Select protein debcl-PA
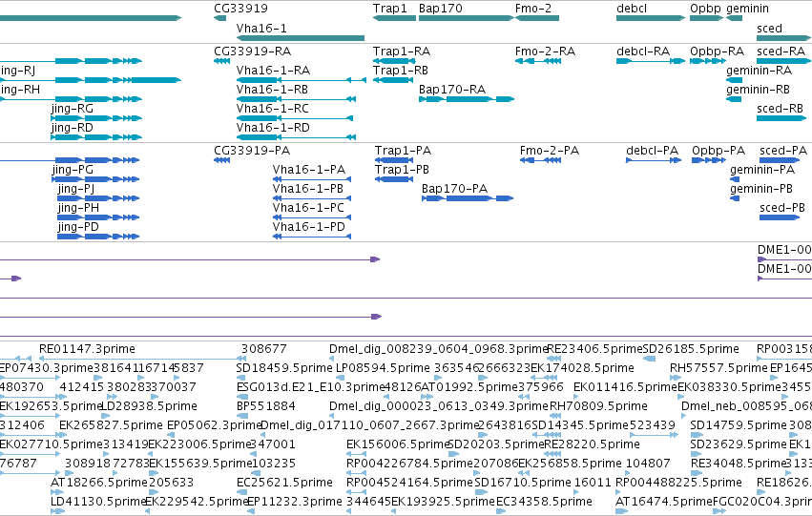The width and height of the screenshot is (812, 516). click(x=652, y=151)
